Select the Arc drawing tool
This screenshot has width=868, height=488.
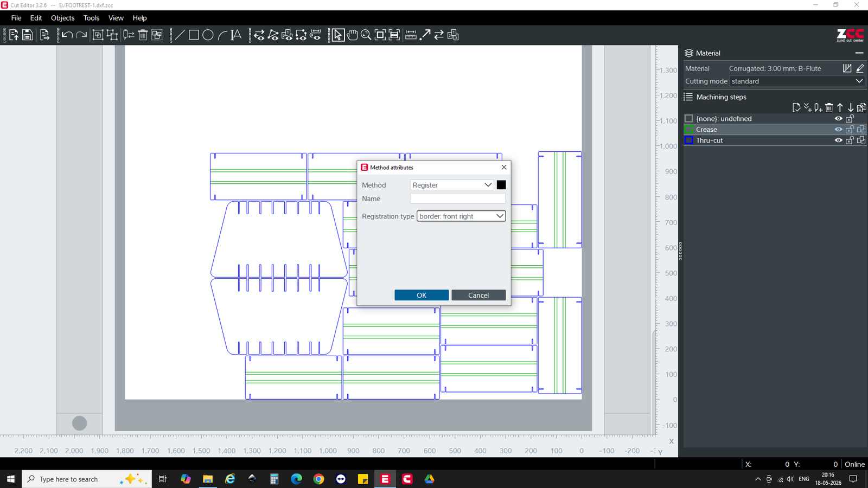point(222,35)
